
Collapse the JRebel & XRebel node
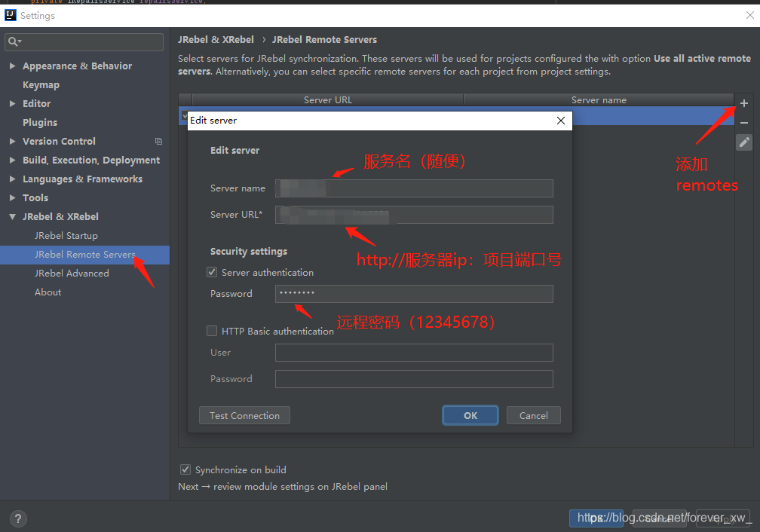tap(13, 216)
